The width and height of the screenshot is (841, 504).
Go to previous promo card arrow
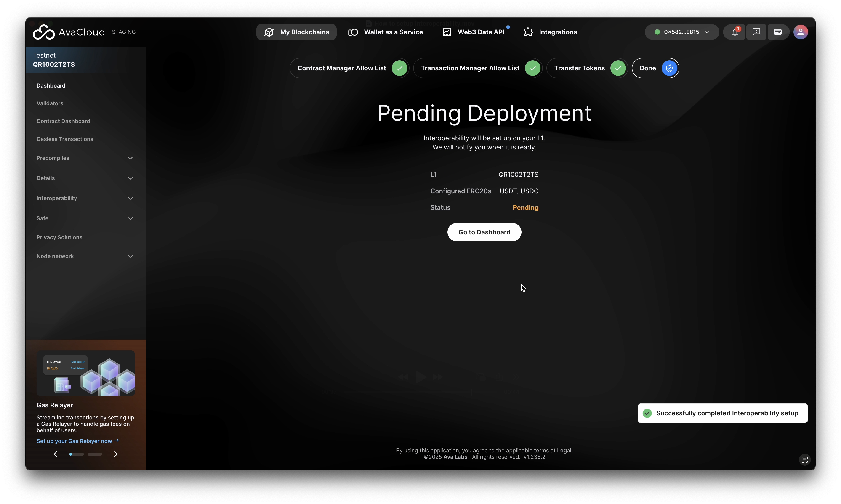[56, 454]
